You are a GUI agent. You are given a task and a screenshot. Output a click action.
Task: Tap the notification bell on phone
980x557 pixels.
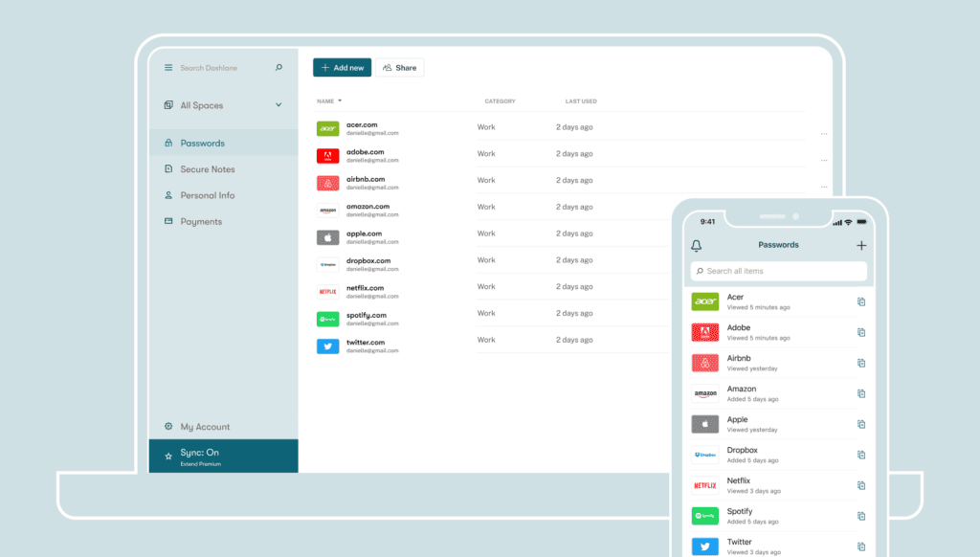tap(697, 246)
